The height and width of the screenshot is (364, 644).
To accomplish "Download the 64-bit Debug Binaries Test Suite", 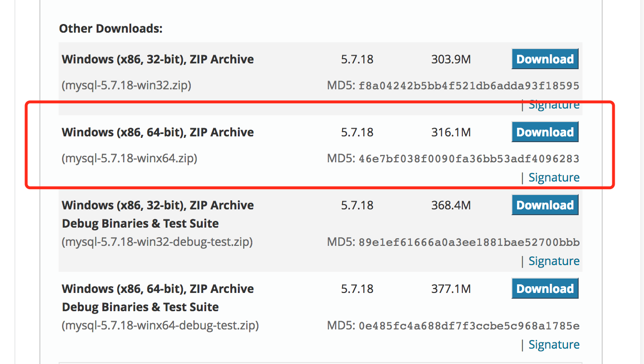I will (x=545, y=288).
